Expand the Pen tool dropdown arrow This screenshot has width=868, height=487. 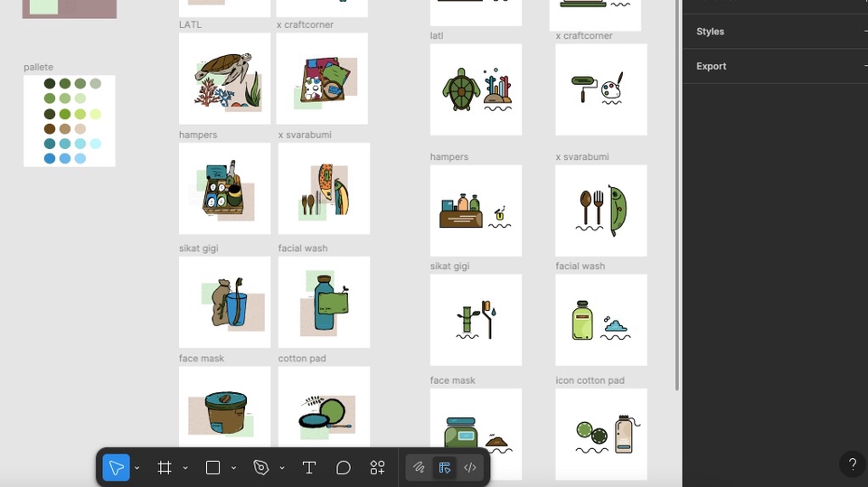pyautogui.click(x=282, y=468)
